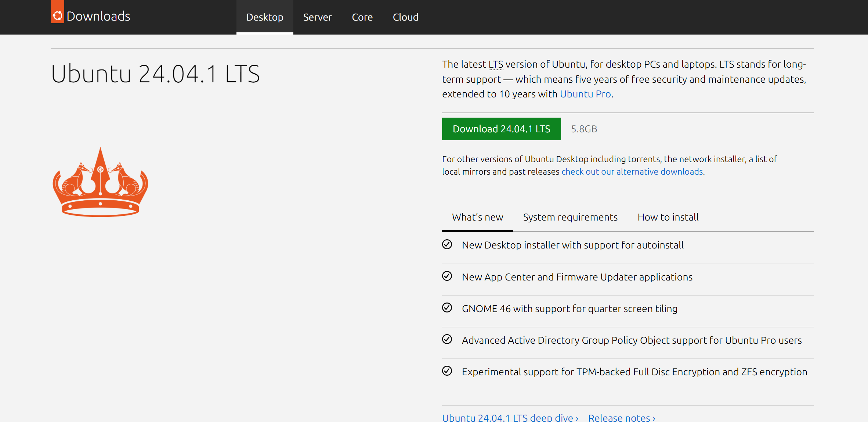Go to the Cloud navigation tab
This screenshot has height=422, width=868.
click(x=406, y=17)
